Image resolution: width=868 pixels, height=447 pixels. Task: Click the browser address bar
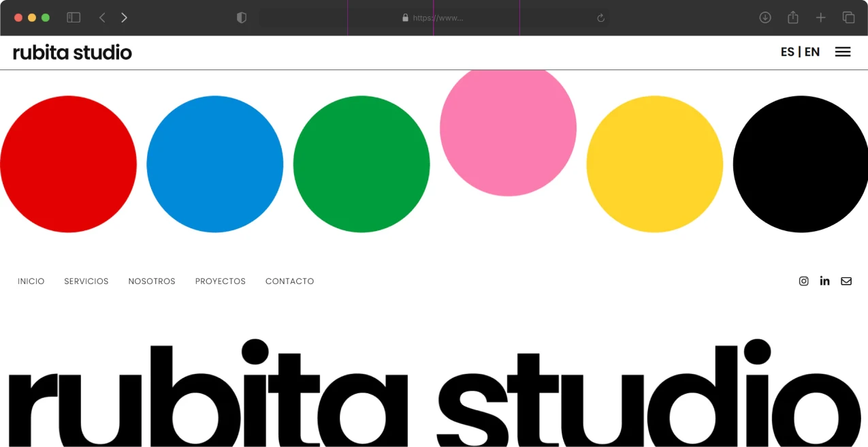pos(433,18)
